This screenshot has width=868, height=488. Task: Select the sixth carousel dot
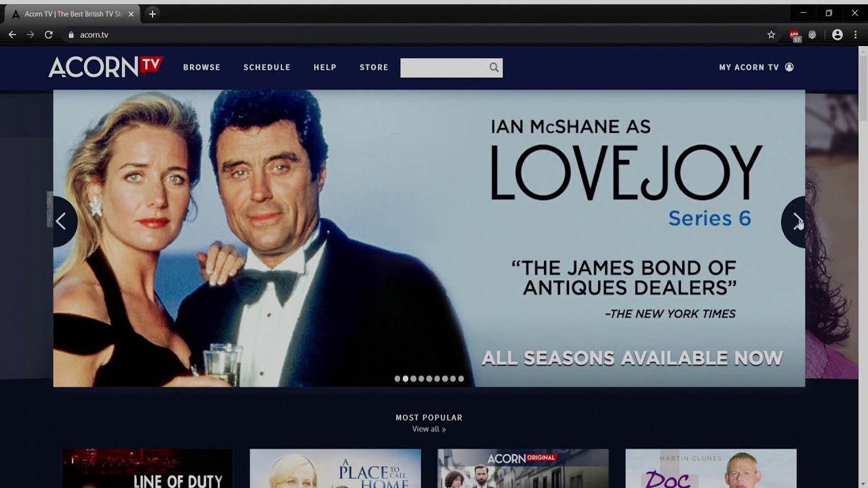tap(437, 379)
